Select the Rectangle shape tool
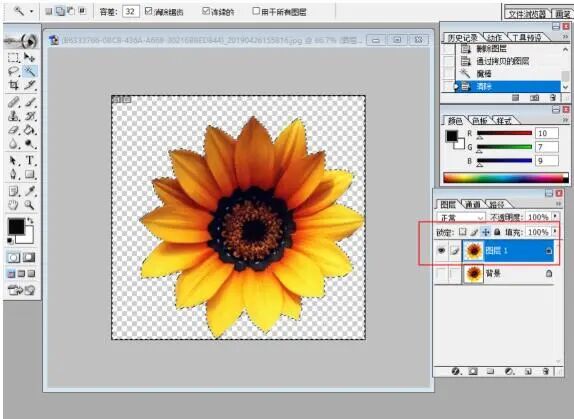The image size is (574, 419). pyautogui.click(x=29, y=175)
